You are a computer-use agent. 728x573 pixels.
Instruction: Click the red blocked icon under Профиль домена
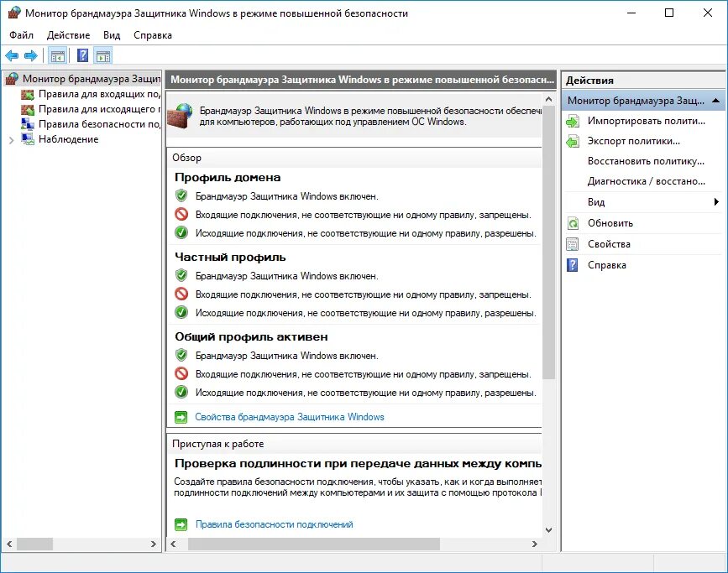click(181, 214)
